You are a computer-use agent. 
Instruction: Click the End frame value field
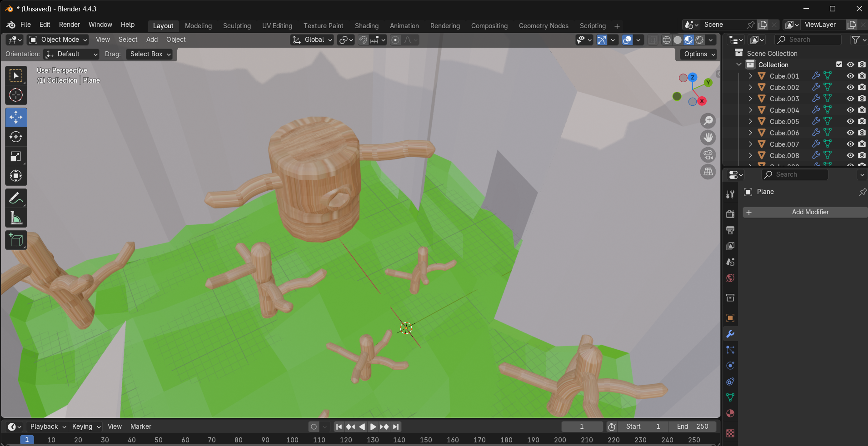[693, 426]
